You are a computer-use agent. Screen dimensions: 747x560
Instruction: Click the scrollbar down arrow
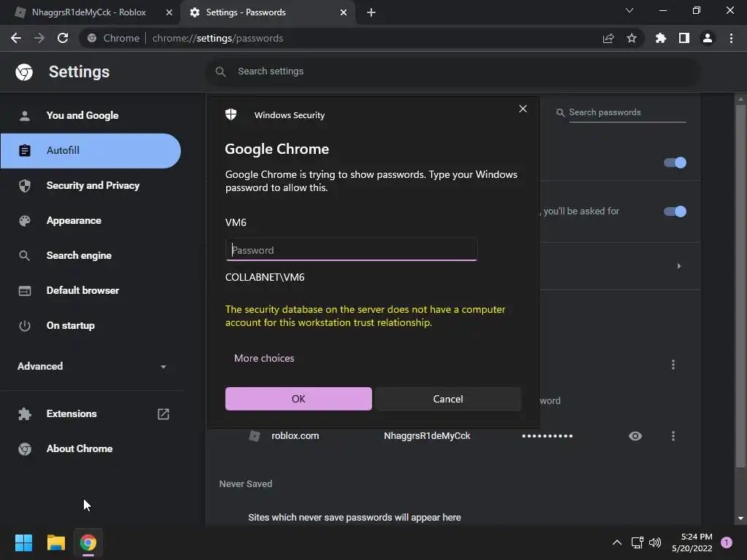click(740, 518)
